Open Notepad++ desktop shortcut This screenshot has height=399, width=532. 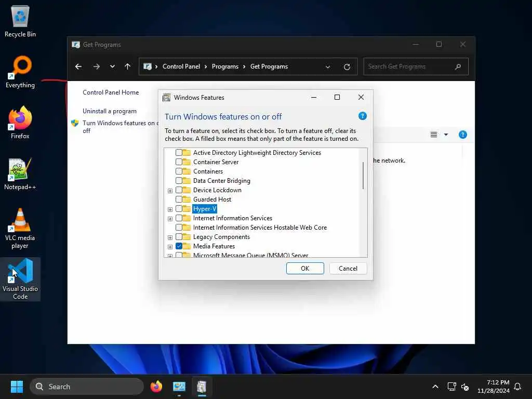[x=20, y=174]
